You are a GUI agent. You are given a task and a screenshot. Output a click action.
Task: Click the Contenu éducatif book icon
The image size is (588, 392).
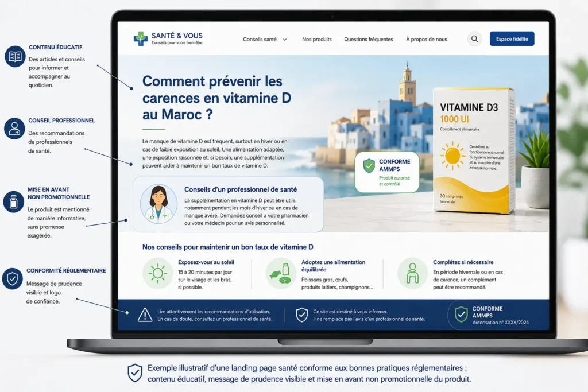15,57
